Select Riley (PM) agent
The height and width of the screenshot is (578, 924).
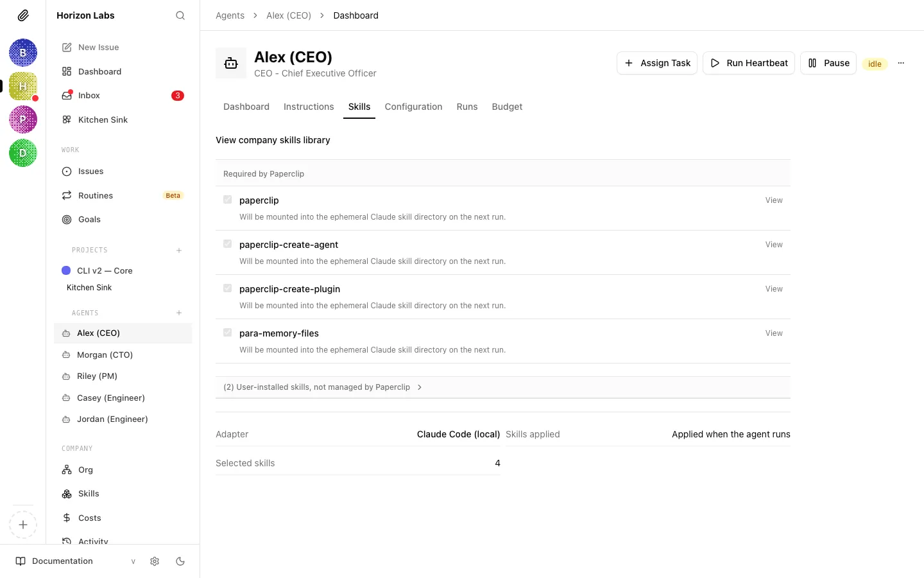click(123, 376)
